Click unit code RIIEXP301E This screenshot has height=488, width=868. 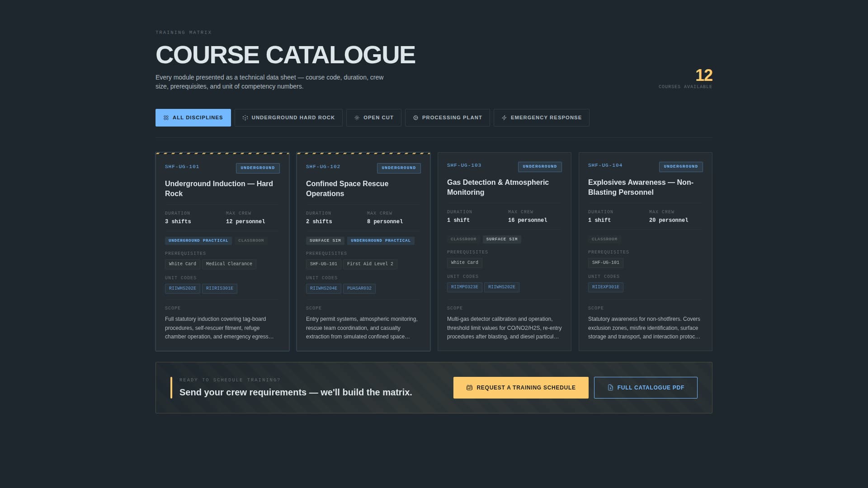606,287
